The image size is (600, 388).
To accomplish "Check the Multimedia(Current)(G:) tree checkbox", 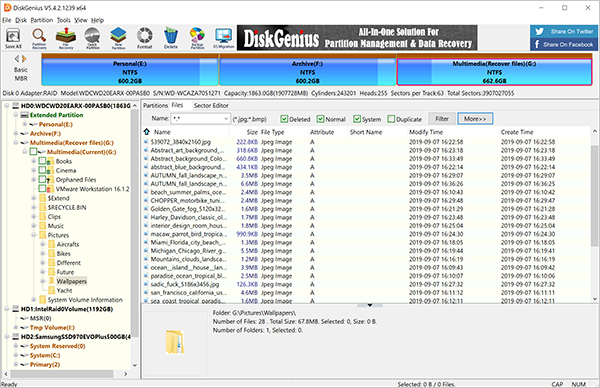I will [33, 152].
